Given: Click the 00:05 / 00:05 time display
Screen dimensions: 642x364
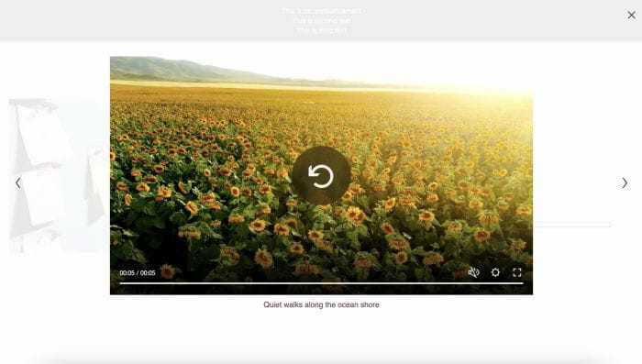Looking at the screenshot, I should click(x=138, y=272).
